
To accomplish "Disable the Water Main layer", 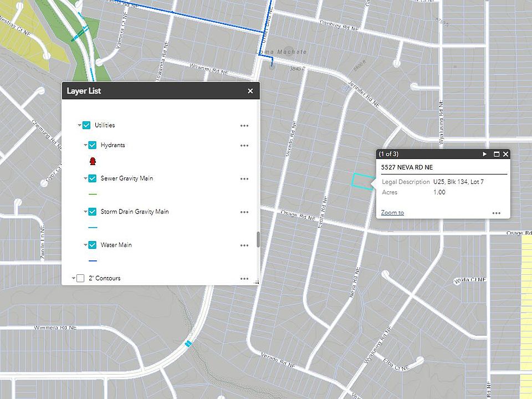I will coord(93,245).
